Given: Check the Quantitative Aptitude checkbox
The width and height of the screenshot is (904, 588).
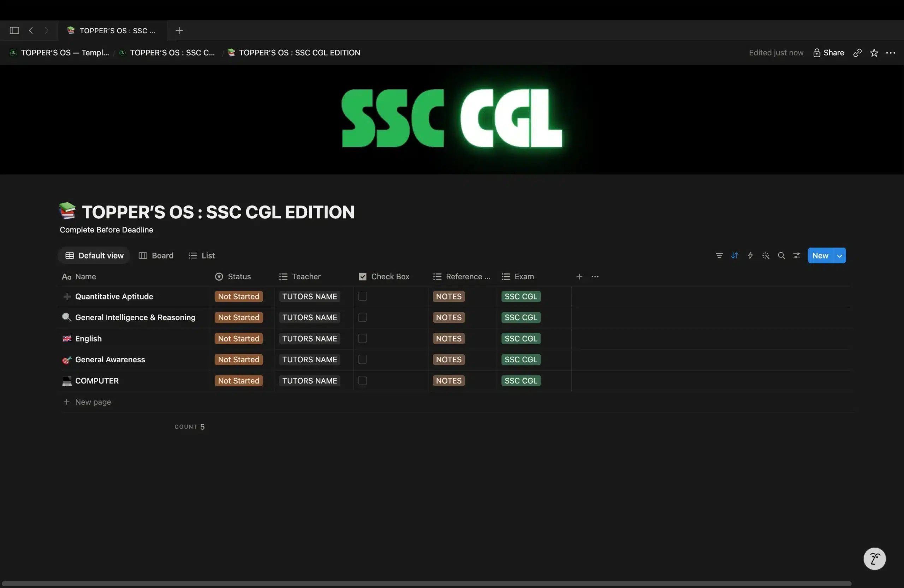Looking at the screenshot, I should (362, 296).
